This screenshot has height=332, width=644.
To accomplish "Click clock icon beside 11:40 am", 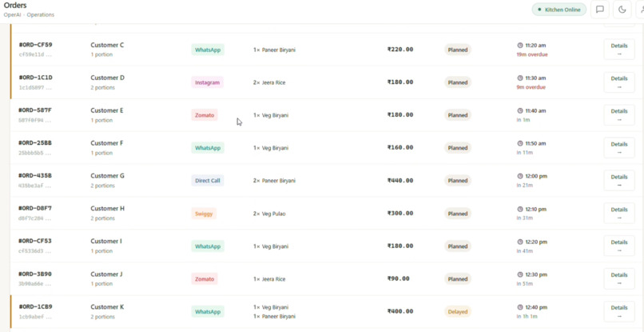I will pyautogui.click(x=520, y=110).
